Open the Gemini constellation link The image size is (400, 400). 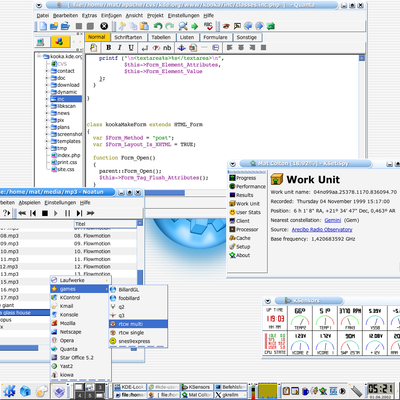coord(333,220)
